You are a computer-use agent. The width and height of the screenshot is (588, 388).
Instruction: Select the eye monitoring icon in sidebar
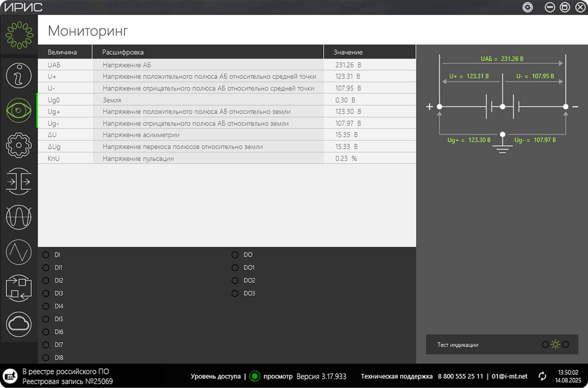tap(18, 111)
